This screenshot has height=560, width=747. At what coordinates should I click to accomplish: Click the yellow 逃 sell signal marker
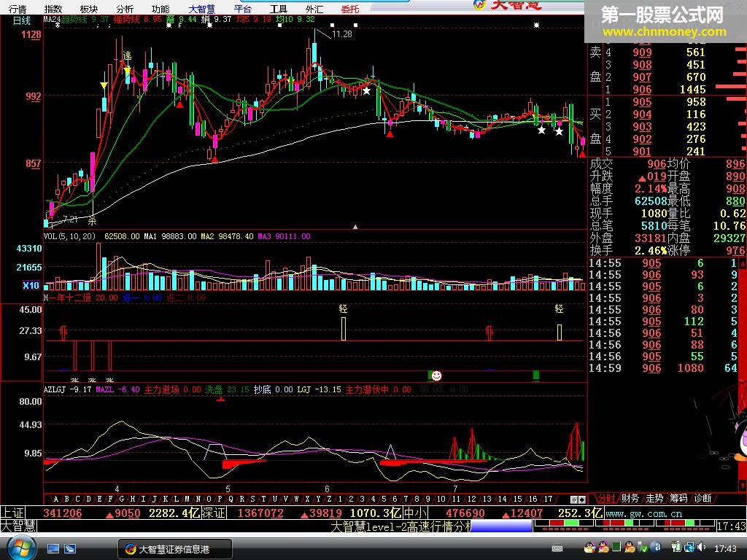(127, 56)
